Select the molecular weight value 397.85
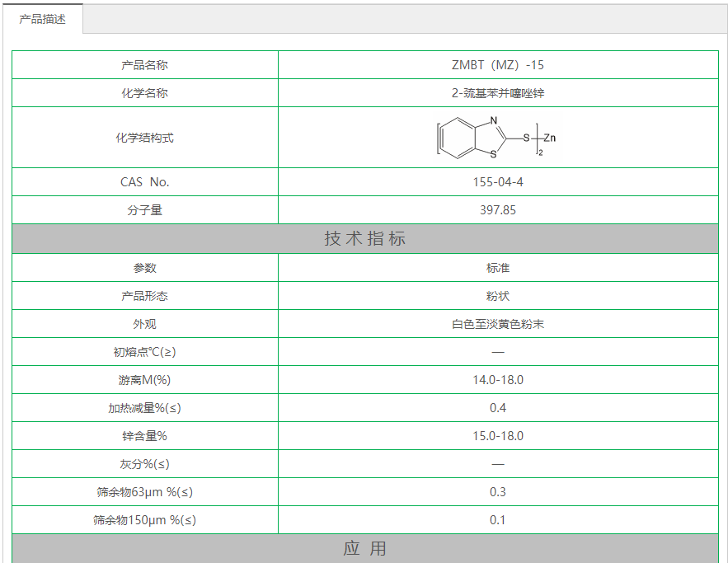The width and height of the screenshot is (728, 563). (x=497, y=210)
